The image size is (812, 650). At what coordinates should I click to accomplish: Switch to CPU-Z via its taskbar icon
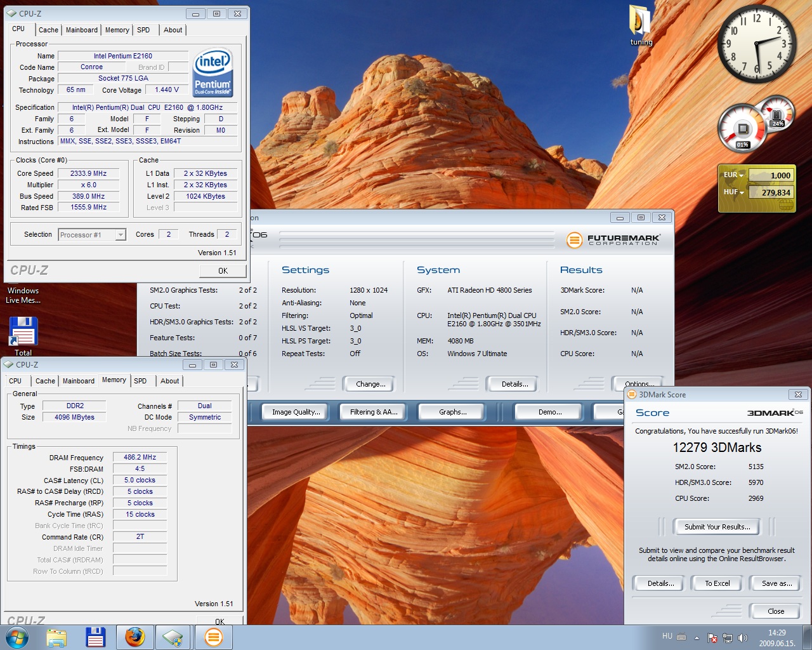pos(173,637)
